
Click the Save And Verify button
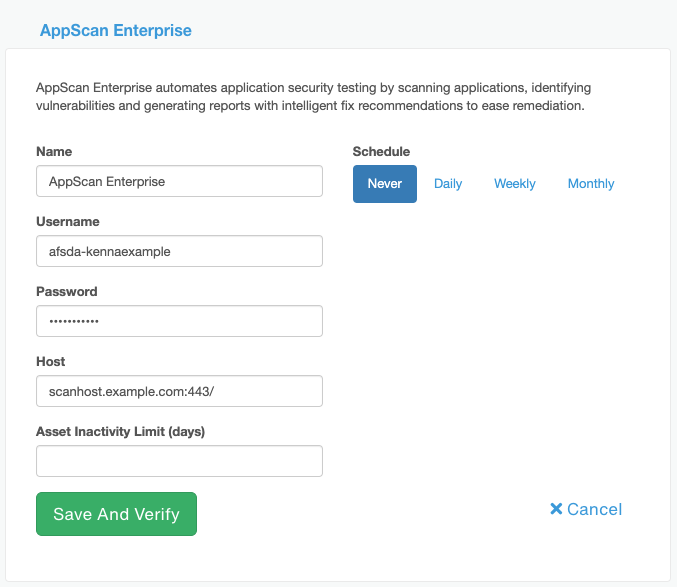[117, 514]
